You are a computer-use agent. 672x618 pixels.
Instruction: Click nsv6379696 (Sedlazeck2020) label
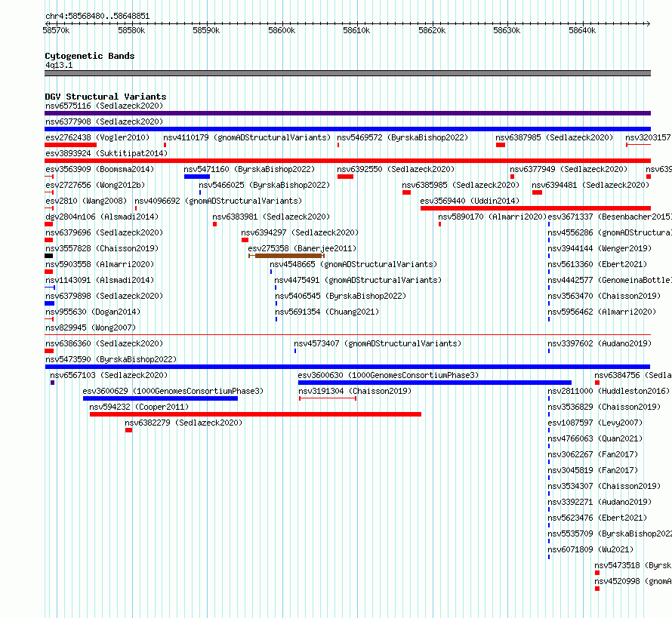104,232
